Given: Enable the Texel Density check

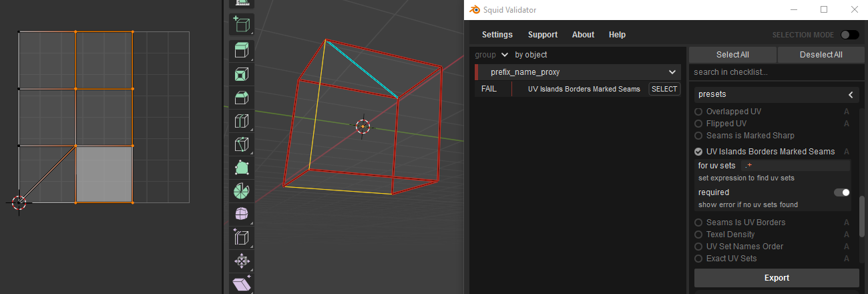Looking at the screenshot, I should [x=699, y=235].
